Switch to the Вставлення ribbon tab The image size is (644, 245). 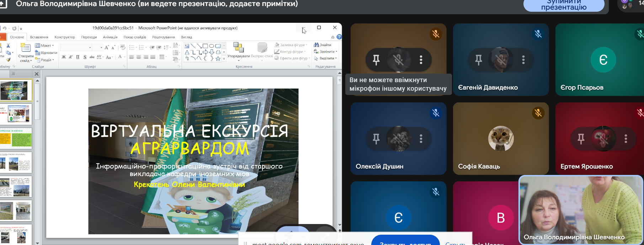tap(39, 37)
